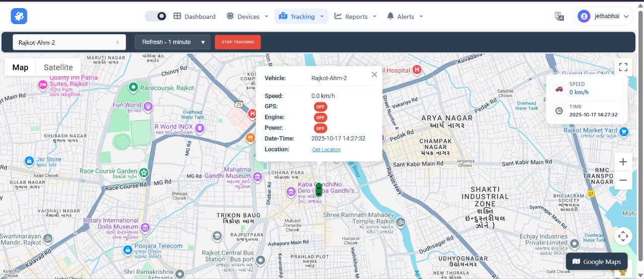644x279 pixels.
Task: Open the Reports menu
Action: coord(355,17)
